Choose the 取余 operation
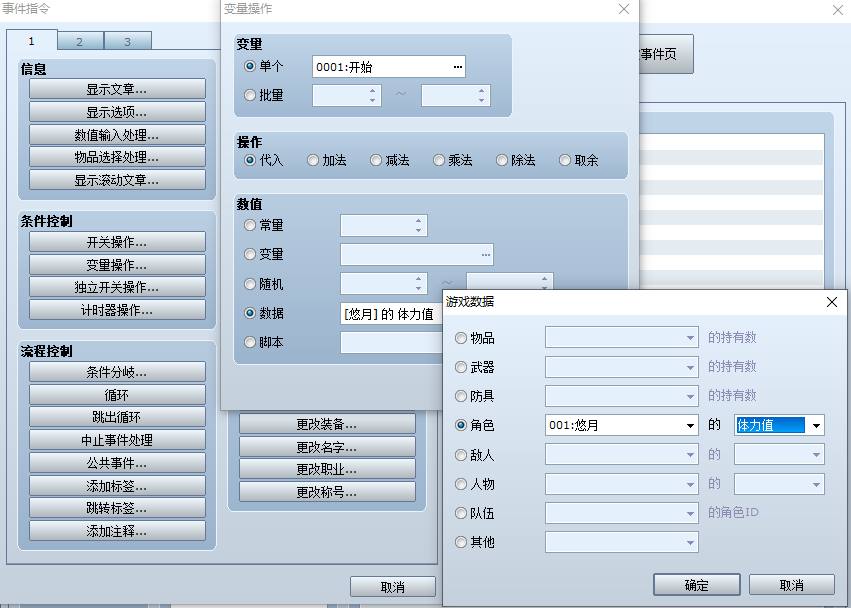The image size is (851, 608). [x=564, y=160]
